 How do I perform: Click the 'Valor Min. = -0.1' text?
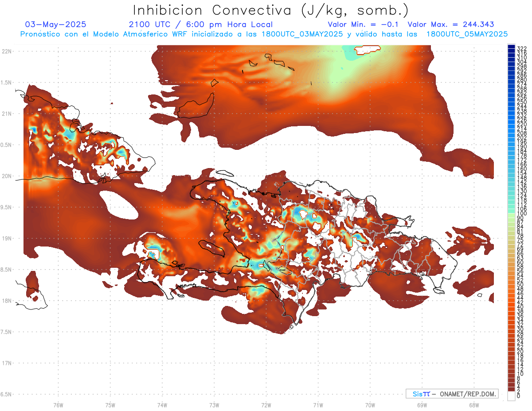[363, 25]
